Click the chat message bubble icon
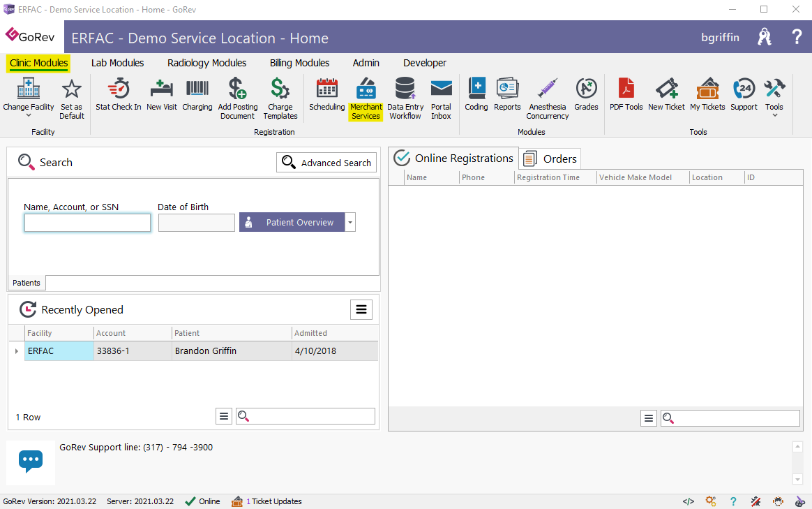812x509 pixels. coord(31,462)
